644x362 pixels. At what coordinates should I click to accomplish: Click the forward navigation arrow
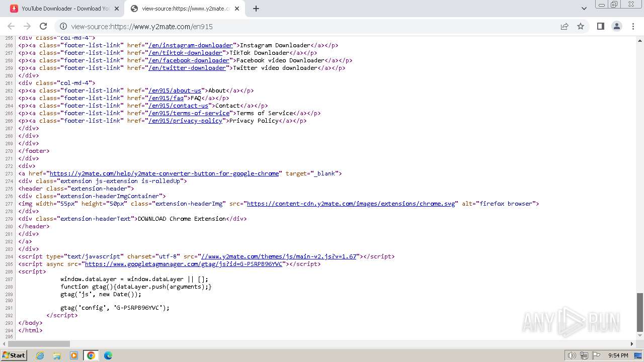(x=27, y=26)
